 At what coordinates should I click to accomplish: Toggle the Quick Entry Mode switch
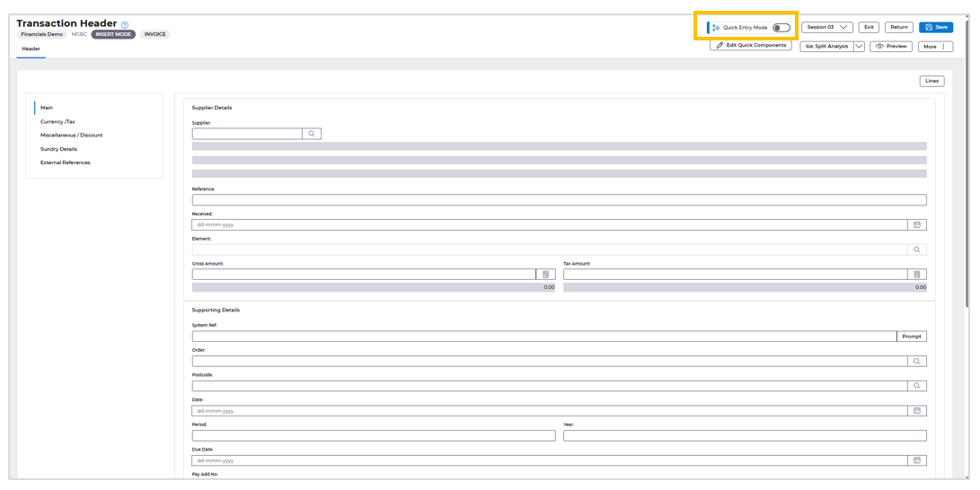coord(781,28)
